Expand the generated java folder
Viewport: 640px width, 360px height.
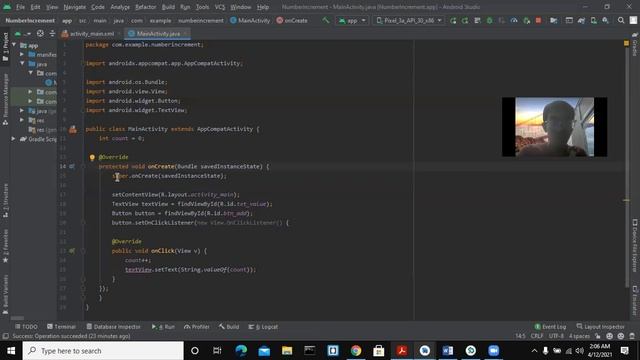[22, 111]
